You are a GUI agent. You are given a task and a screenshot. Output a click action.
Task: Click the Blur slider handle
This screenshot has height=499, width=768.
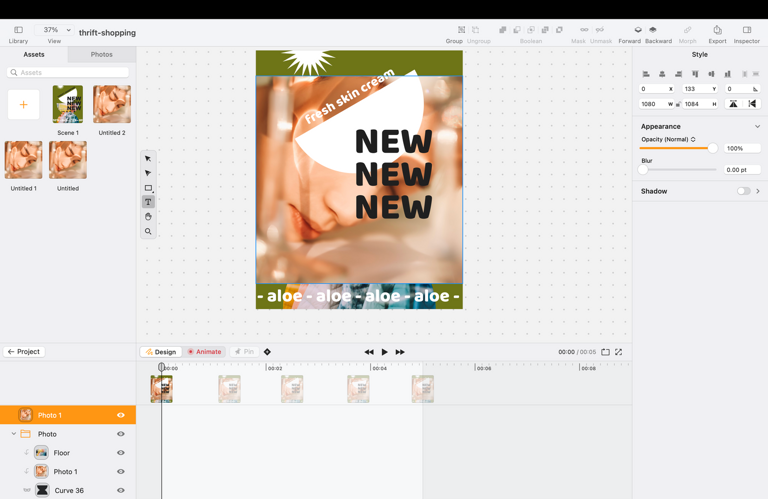coord(643,169)
